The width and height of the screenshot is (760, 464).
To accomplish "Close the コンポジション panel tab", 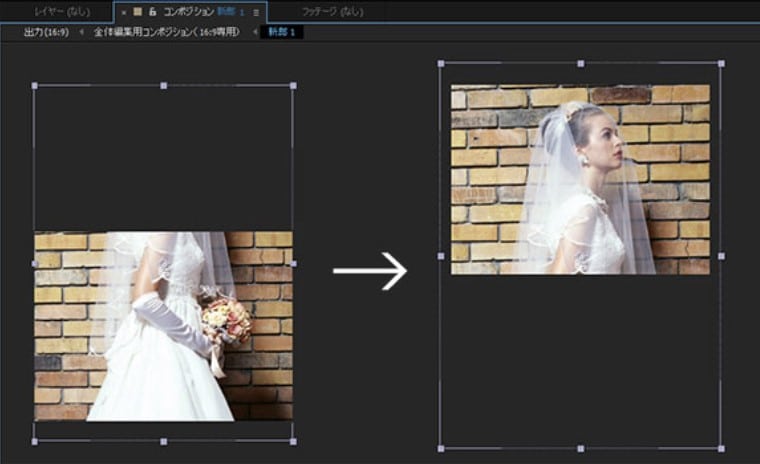I will (123, 12).
